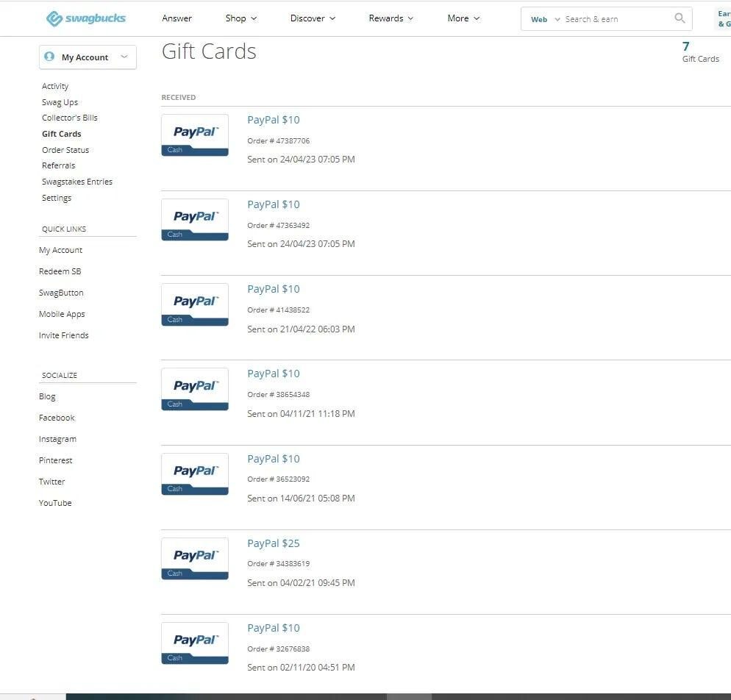Click SwagButton quick link
The image size is (731, 700).
click(x=61, y=293)
